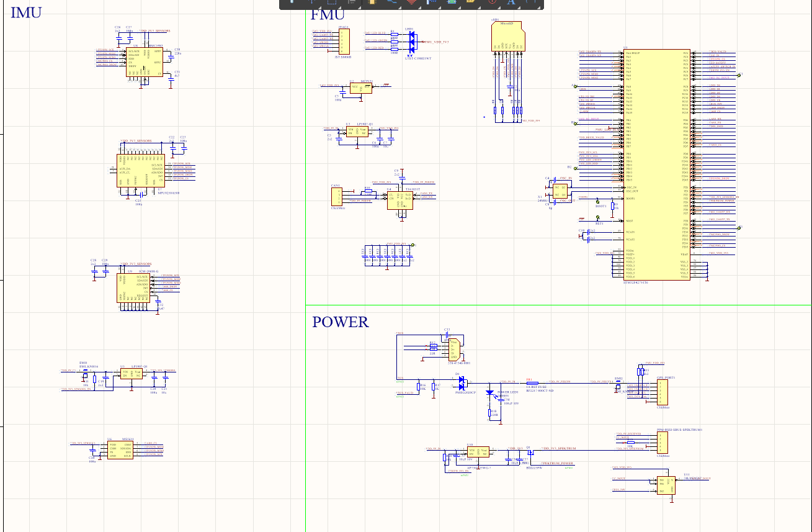Open the selection filter tool
The height and width of the screenshot is (532, 812).
click(x=292, y=2)
